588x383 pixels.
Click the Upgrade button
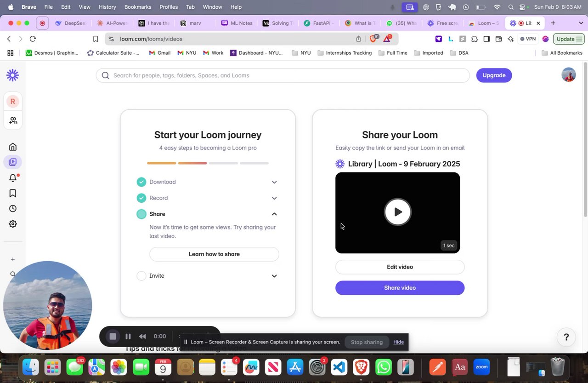click(494, 75)
